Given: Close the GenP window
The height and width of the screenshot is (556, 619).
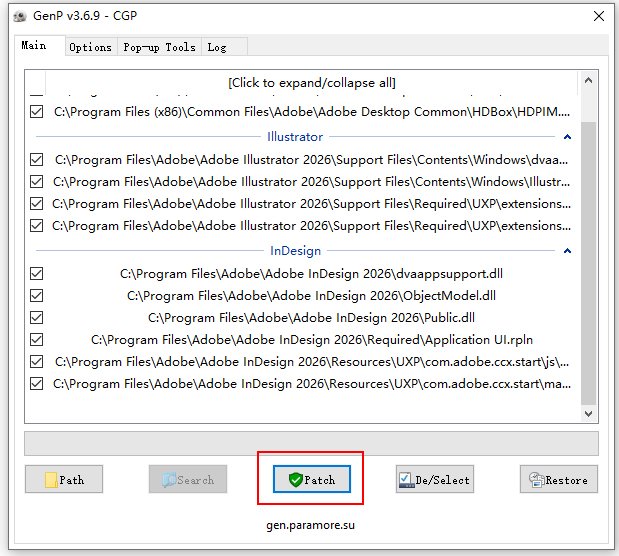Looking at the screenshot, I should [x=599, y=16].
